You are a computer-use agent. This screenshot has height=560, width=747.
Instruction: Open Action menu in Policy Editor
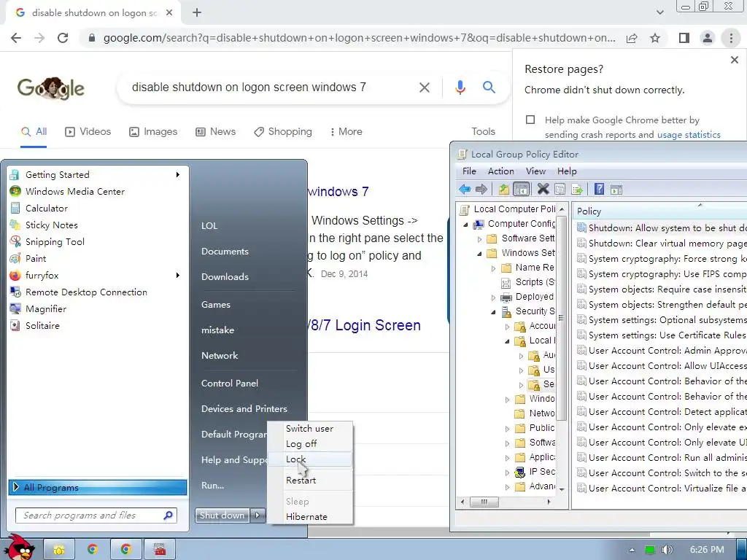pyautogui.click(x=500, y=171)
